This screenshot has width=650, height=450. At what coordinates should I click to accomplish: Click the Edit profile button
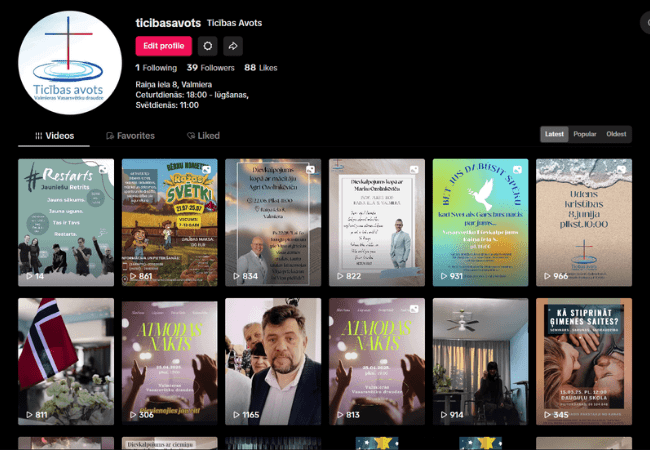(x=163, y=45)
